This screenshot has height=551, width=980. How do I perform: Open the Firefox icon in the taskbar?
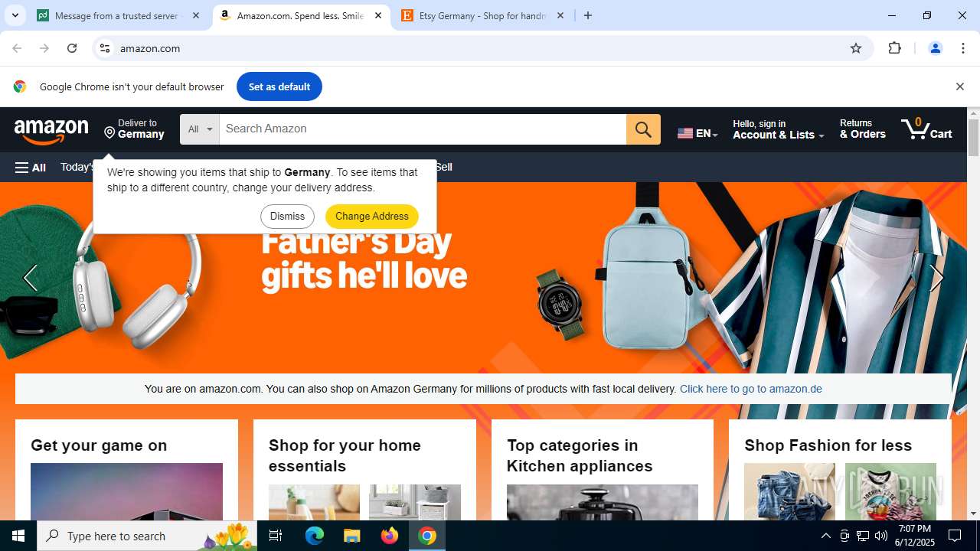(390, 536)
